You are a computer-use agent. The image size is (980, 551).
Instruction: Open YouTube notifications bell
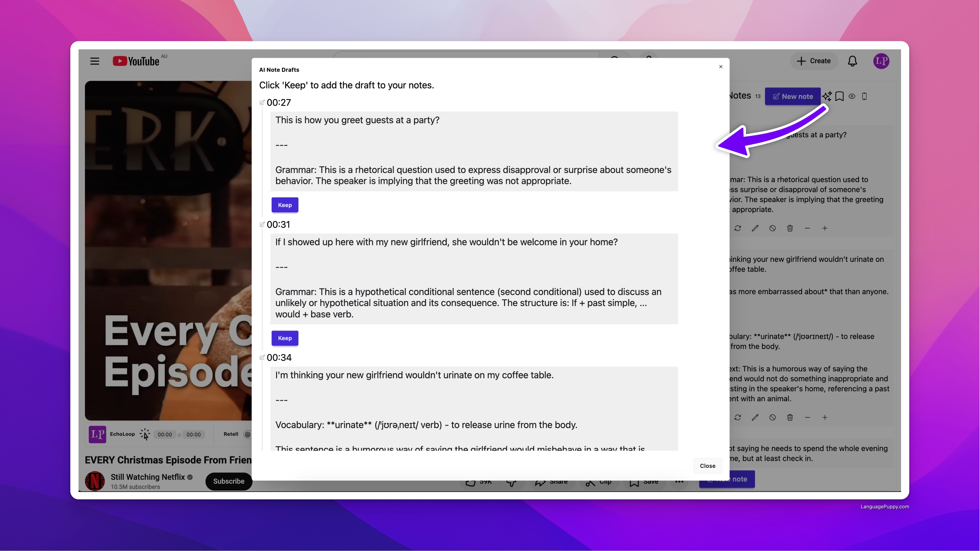coord(852,61)
